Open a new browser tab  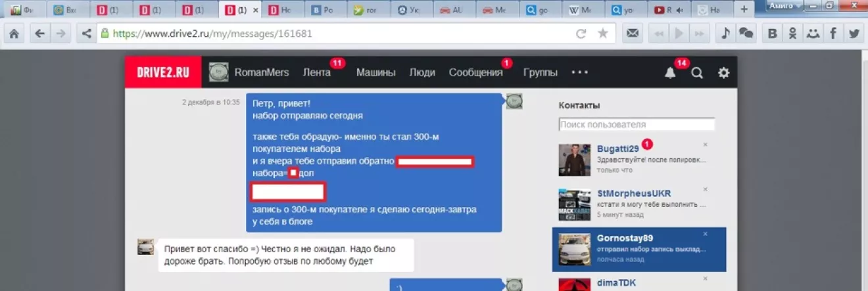[744, 10]
